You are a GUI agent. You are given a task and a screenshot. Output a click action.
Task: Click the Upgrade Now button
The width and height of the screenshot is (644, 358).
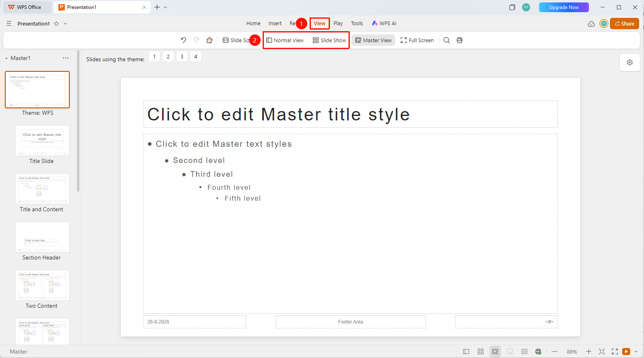564,7
